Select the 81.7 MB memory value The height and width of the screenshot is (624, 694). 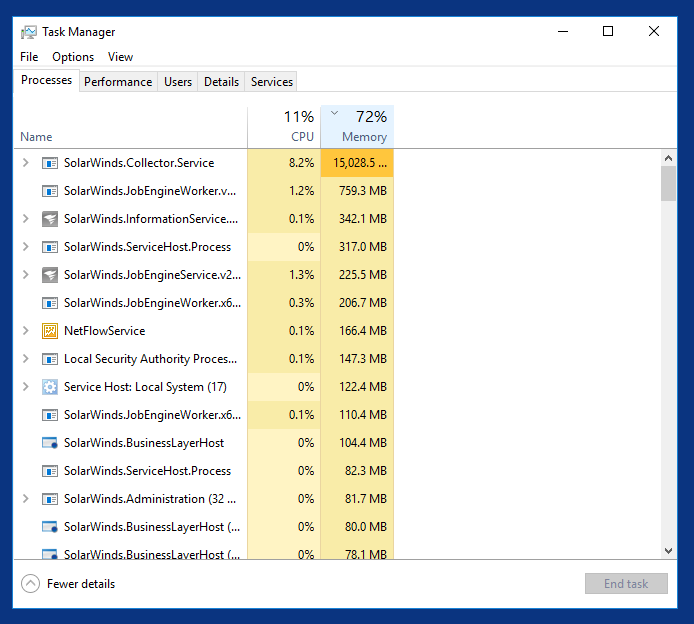pos(366,499)
